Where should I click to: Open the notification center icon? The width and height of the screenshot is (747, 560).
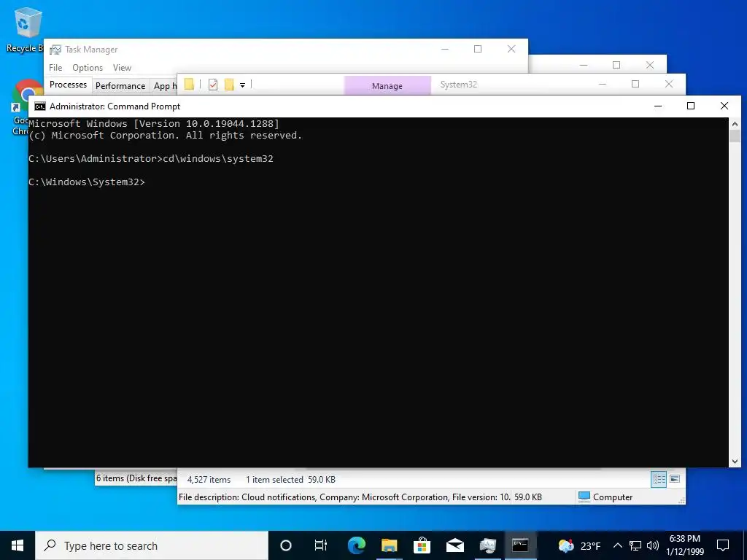723,545
